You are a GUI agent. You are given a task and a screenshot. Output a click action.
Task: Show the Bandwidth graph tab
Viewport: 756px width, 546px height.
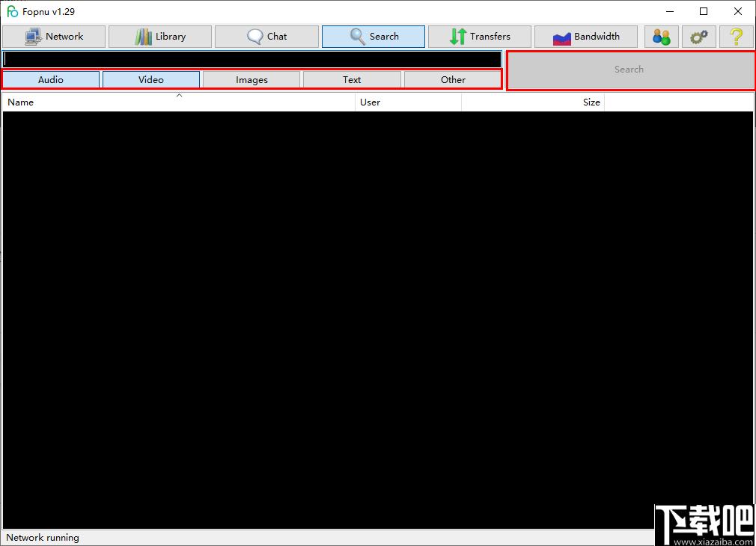(586, 37)
